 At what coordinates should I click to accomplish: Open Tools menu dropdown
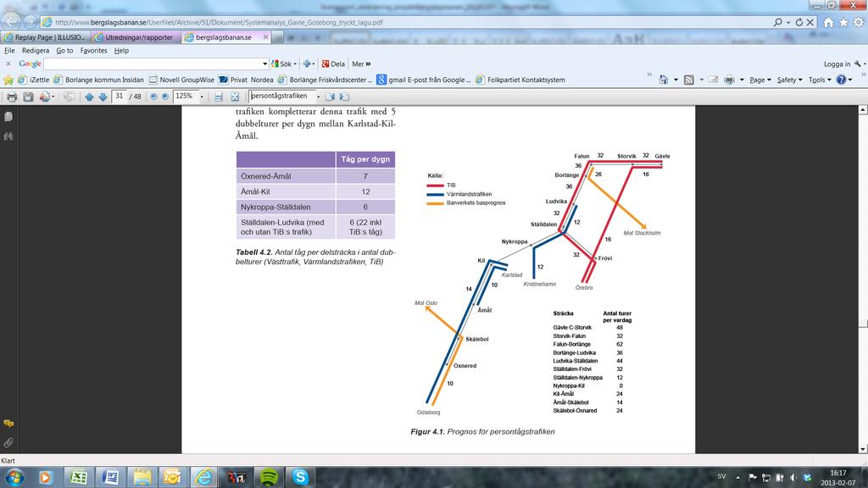820,80
